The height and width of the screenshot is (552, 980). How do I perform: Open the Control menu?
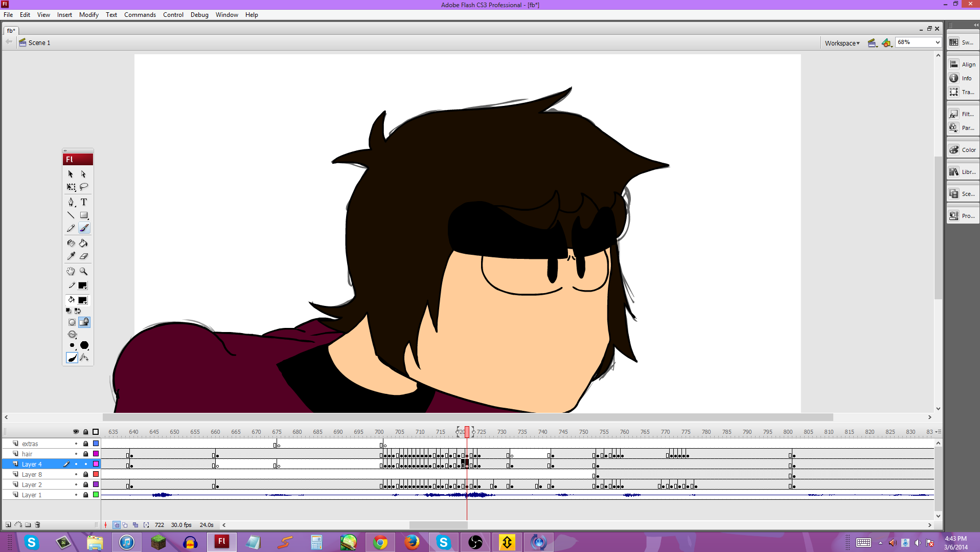[x=173, y=15]
